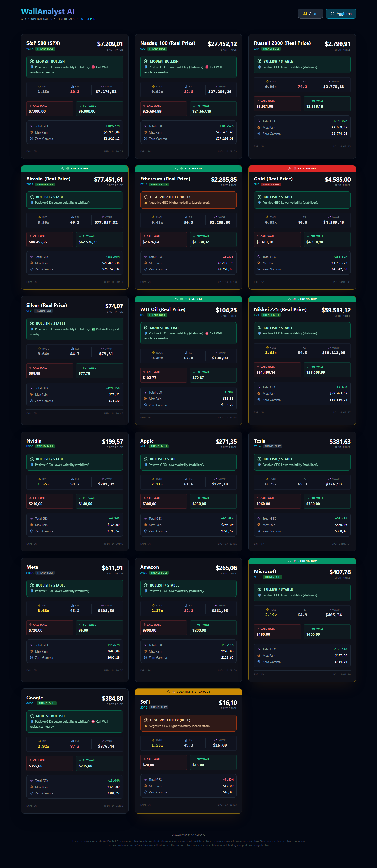
Task: Click the sentiment icon beside Bullish / Stable in Nvidia card
Action: [x=32, y=459]
